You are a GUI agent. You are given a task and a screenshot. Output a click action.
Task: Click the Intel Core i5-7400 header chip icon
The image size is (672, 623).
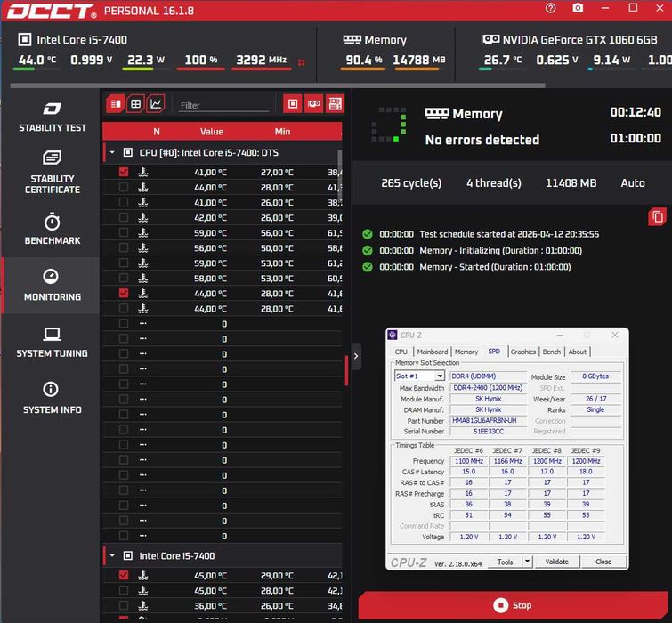coord(24,39)
